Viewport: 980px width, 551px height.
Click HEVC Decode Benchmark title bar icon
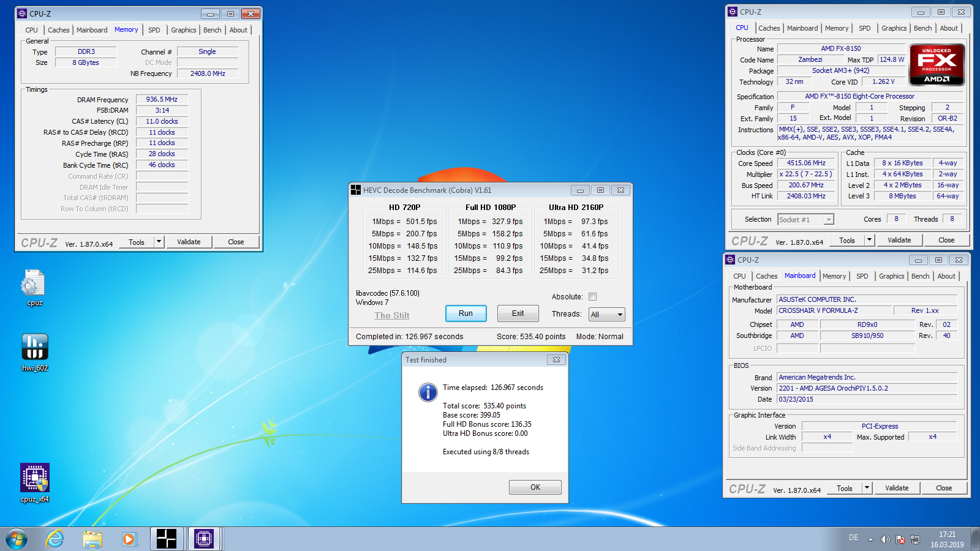356,190
